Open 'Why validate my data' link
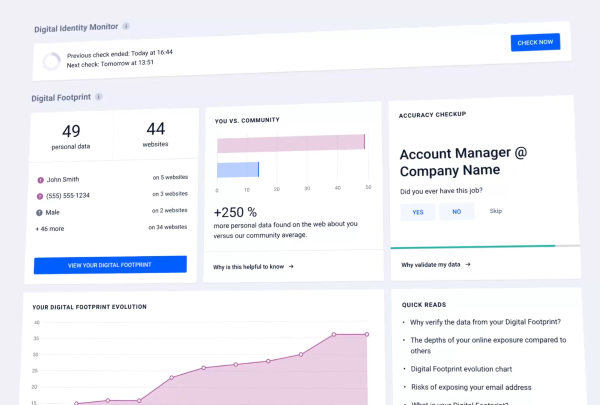The image size is (600, 405). pyautogui.click(x=430, y=265)
